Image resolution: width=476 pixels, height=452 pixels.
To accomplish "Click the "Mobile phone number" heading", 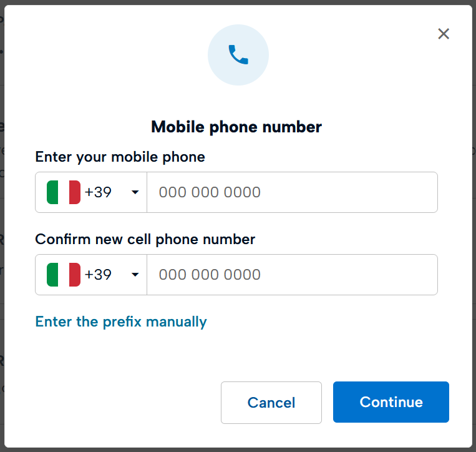I will click(x=236, y=127).
